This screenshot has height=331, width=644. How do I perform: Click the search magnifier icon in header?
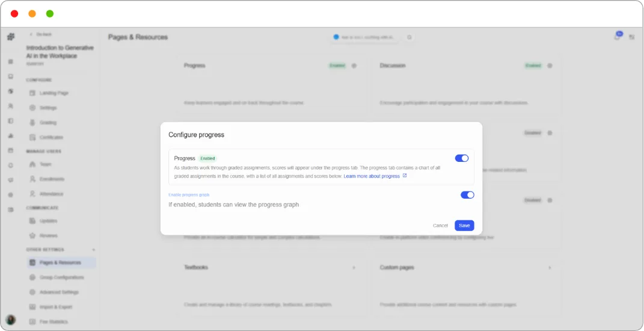[409, 37]
